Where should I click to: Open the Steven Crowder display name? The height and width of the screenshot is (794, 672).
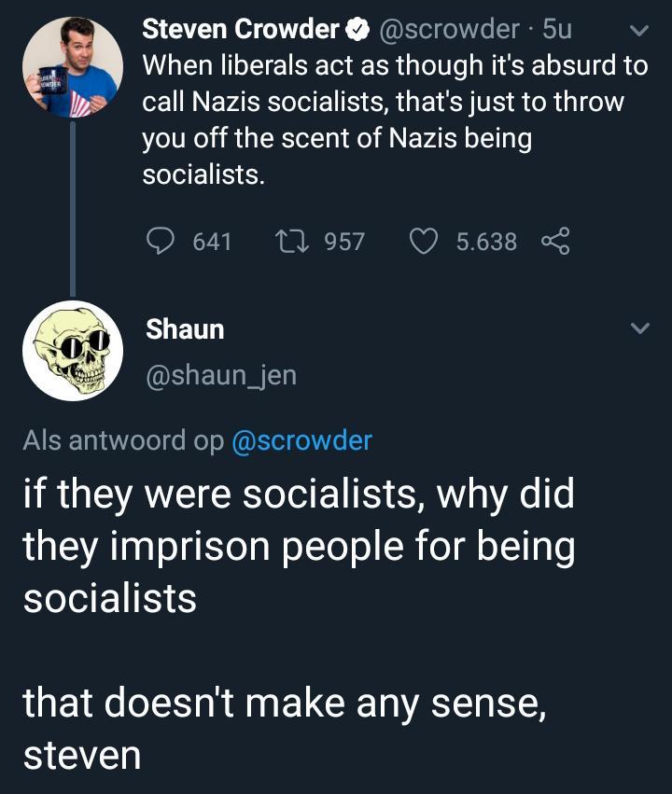[x=241, y=31]
